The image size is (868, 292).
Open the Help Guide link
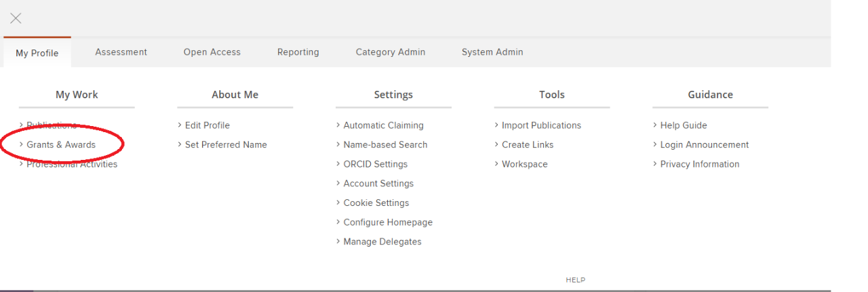tap(683, 125)
